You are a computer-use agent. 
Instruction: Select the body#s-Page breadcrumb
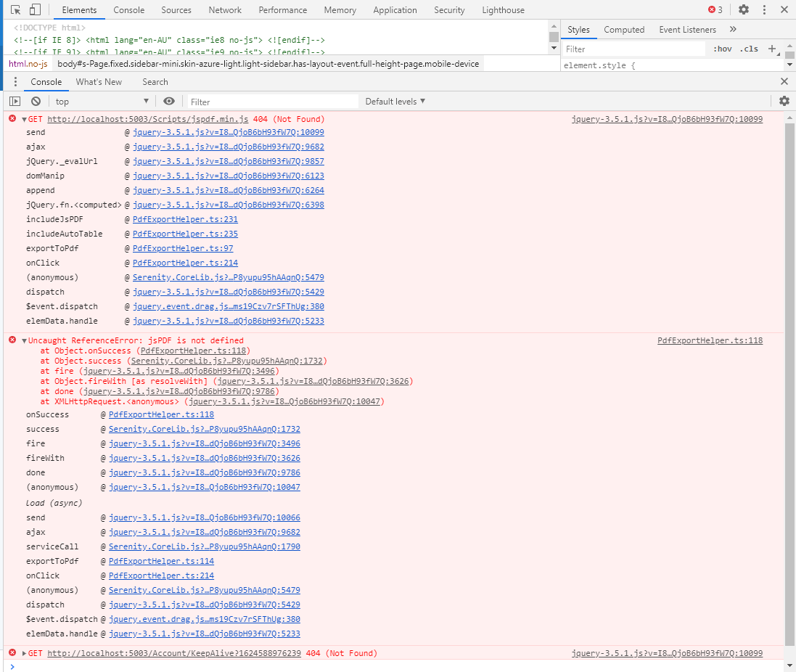[268, 64]
